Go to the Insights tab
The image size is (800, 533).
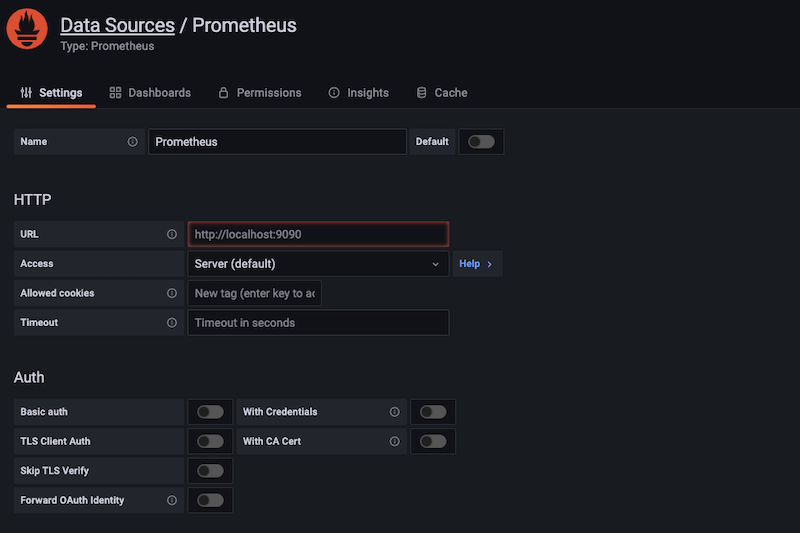click(359, 93)
